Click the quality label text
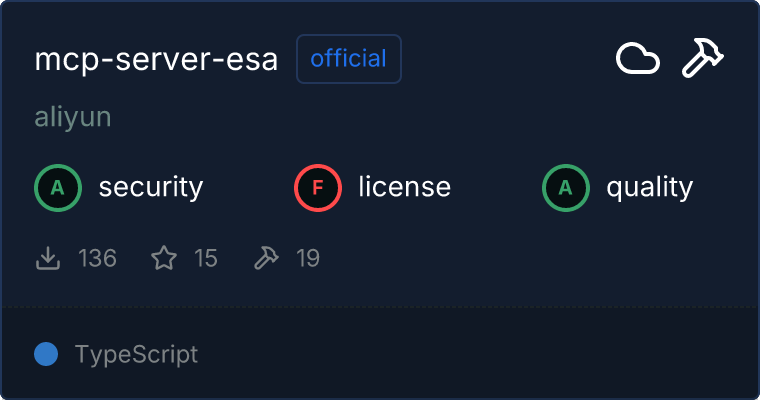Screen dimensions: 760x400 [x=649, y=187]
